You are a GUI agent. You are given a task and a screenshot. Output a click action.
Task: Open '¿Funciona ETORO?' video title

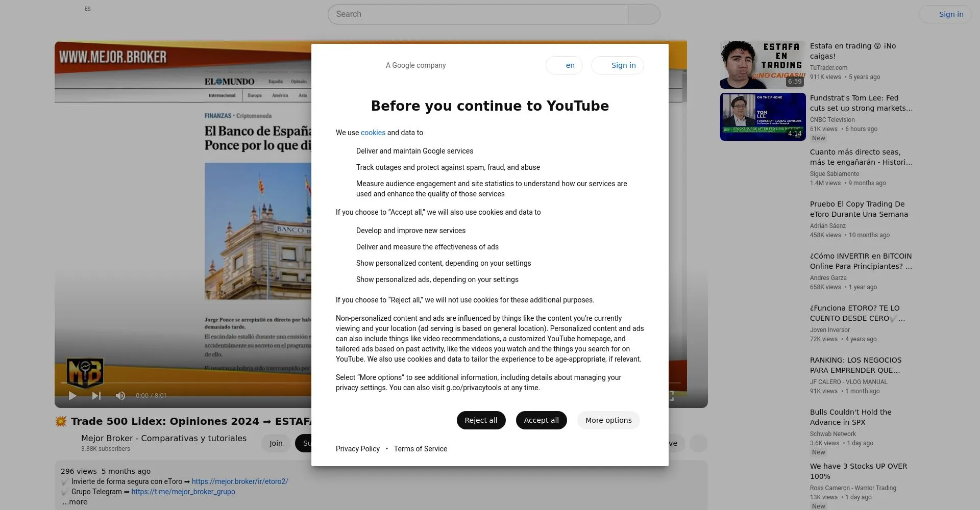coord(857,313)
